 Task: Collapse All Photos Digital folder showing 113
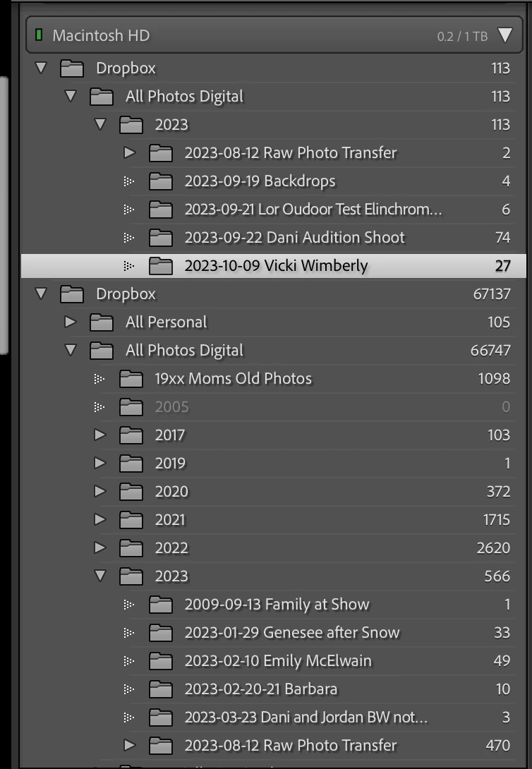71,96
